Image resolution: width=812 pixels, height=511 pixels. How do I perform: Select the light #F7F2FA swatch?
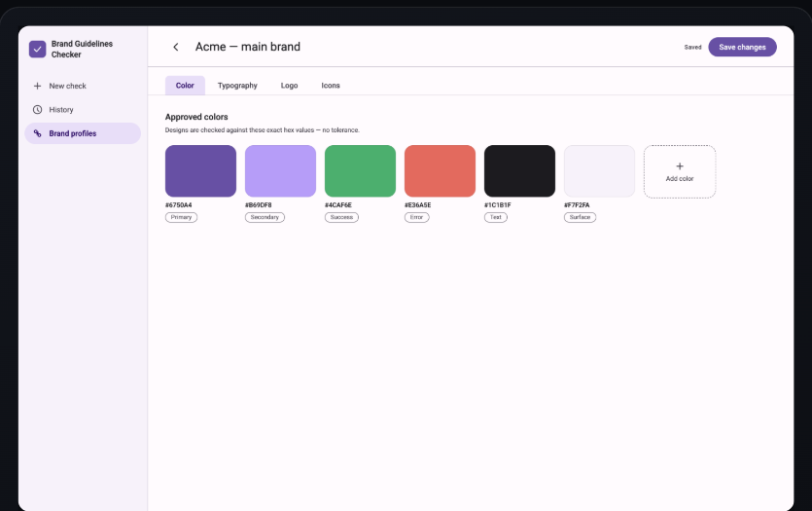599,171
